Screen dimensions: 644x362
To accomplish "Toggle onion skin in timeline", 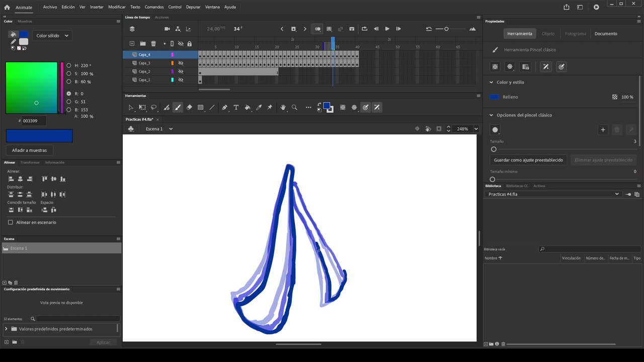I will (317, 29).
